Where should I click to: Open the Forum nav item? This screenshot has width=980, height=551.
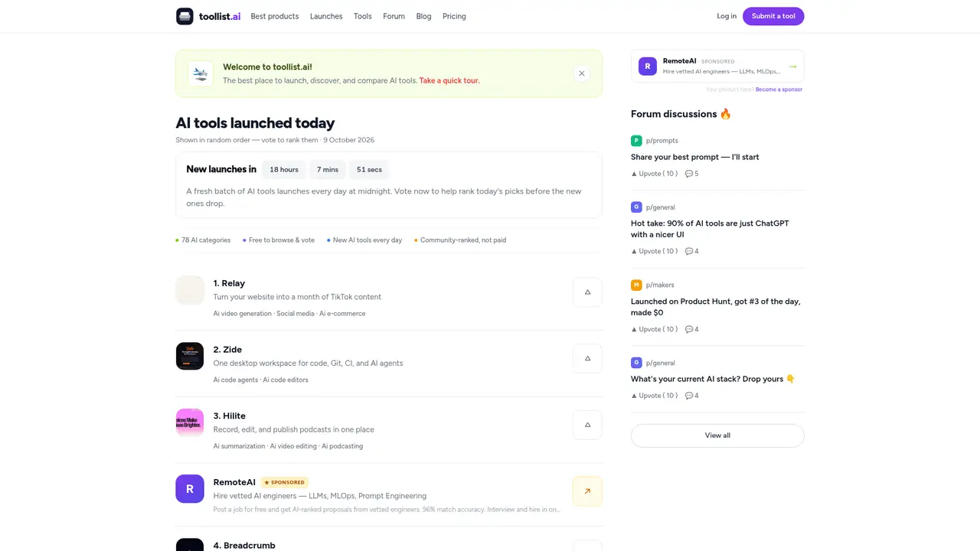coord(394,16)
